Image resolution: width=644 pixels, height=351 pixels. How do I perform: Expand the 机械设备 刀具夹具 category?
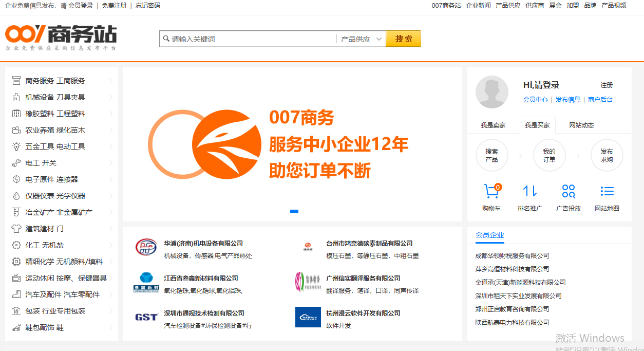tap(55, 97)
